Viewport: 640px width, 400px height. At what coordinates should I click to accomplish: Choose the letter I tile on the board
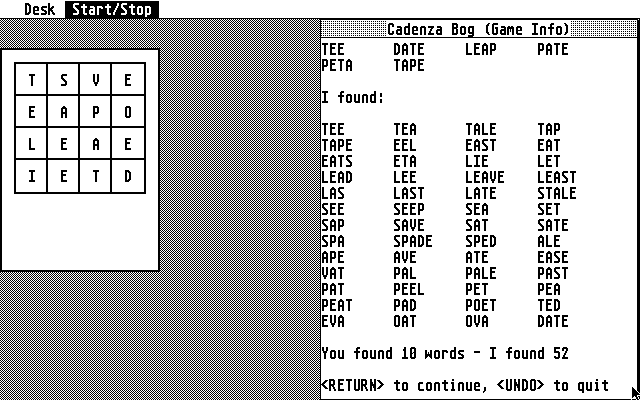click(x=32, y=177)
